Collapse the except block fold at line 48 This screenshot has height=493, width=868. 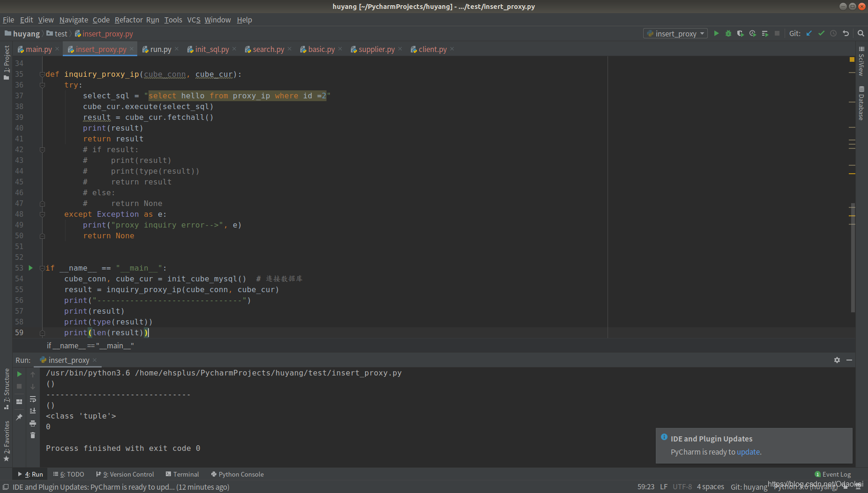pos(42,214)
